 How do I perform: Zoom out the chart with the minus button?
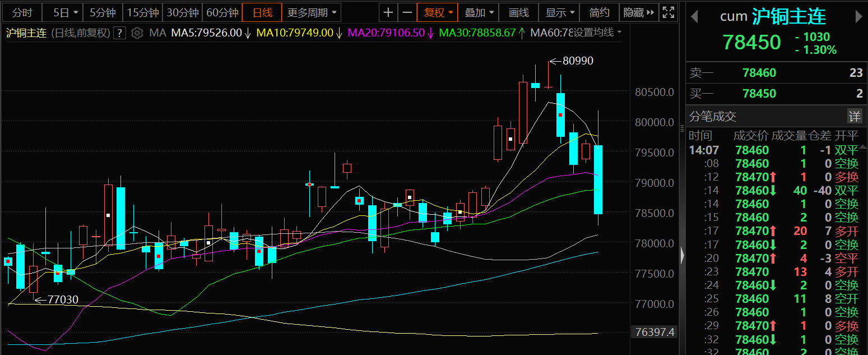click(x=407, y=12)
